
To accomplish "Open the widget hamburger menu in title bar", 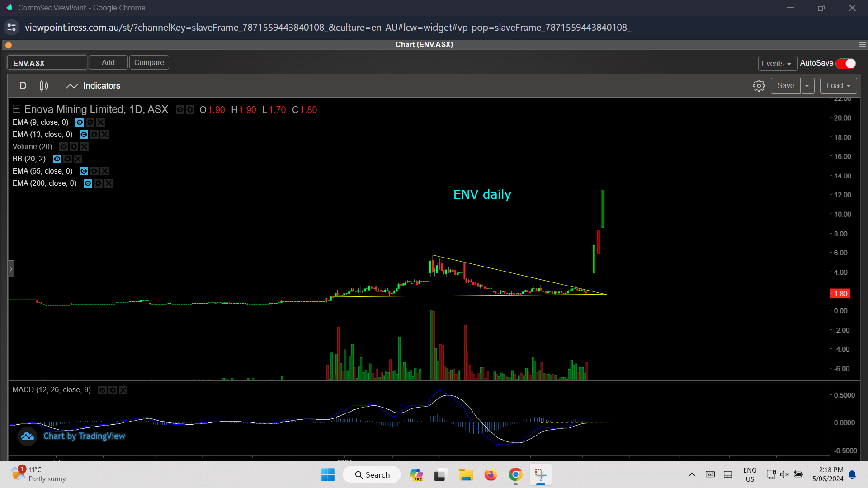I will click(x=862, y=45).
